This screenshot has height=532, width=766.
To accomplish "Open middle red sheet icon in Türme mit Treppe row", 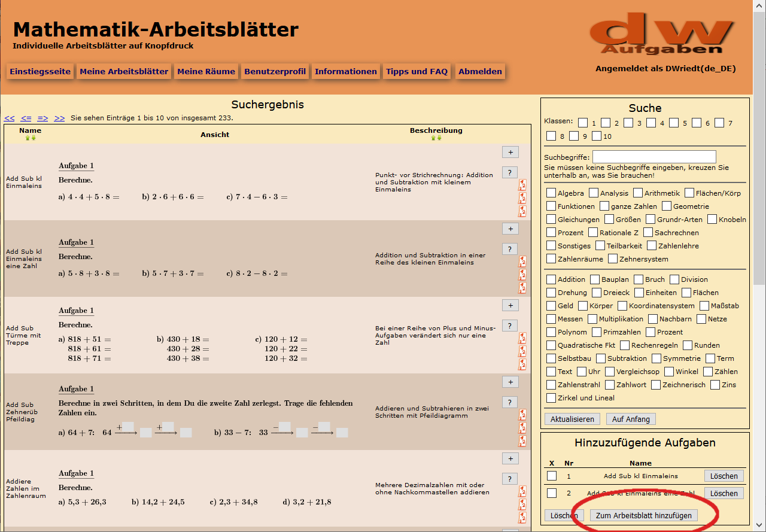I will pos(522,351).
